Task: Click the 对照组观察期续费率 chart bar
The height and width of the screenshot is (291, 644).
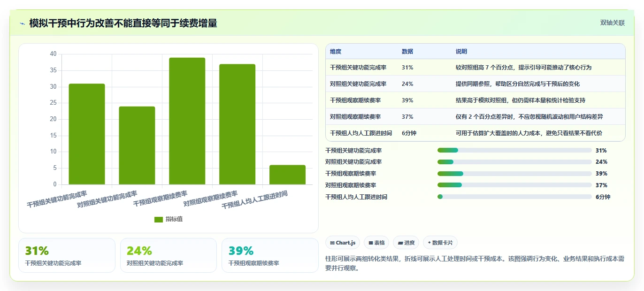Action: 238,124
